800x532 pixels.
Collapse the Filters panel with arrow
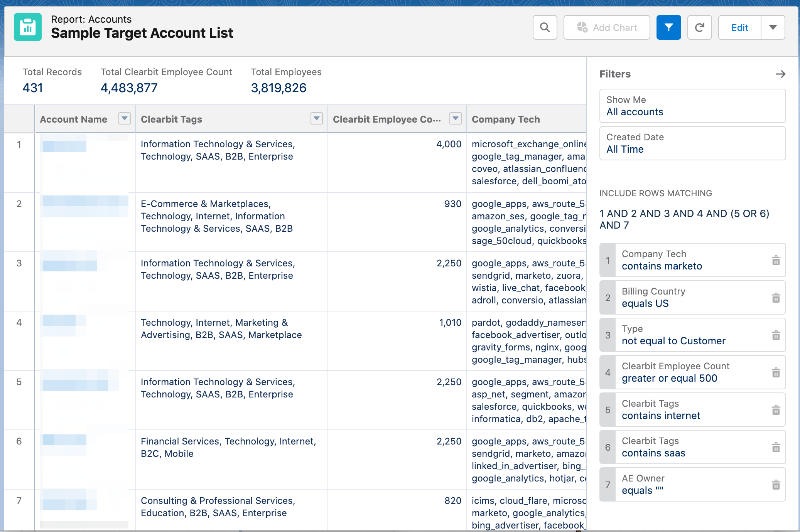click(x=780, y=74)
